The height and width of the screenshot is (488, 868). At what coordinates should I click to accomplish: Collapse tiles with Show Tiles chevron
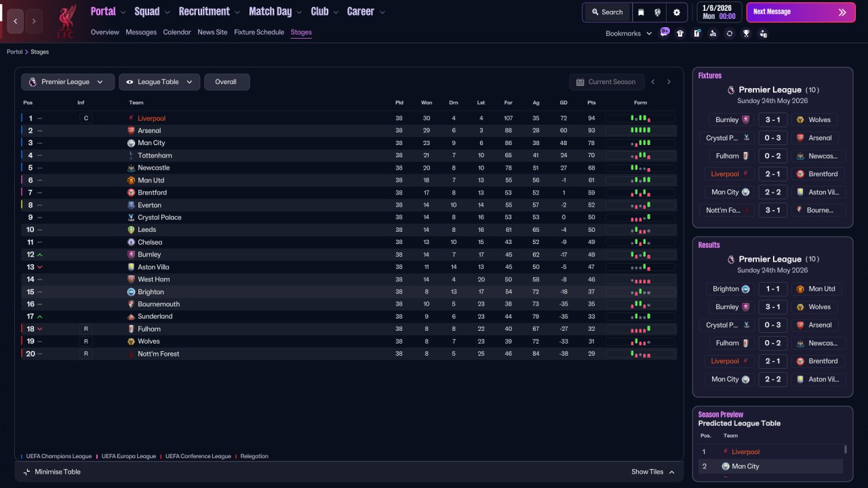pos(671,472)
